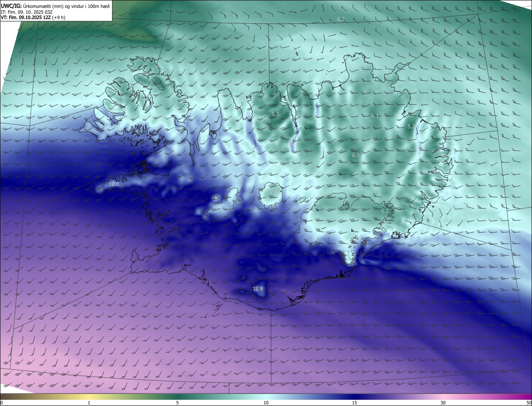Click the 5.2 value label on the map

pyautogui.click(x=411, y=126)
